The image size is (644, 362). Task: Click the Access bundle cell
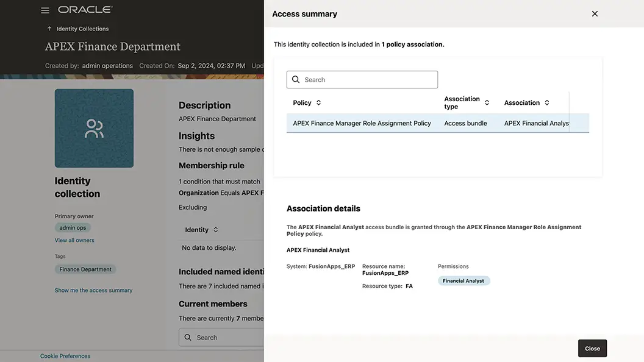465,123
